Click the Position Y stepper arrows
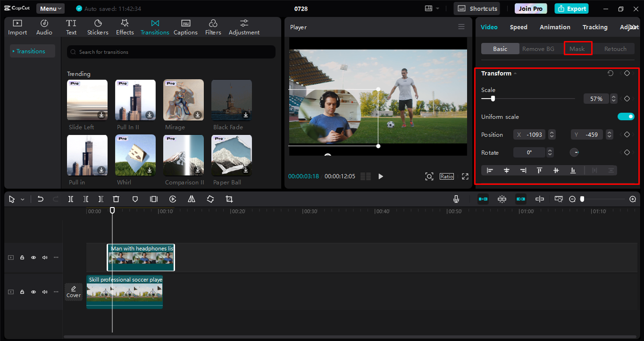 [609, 134]
